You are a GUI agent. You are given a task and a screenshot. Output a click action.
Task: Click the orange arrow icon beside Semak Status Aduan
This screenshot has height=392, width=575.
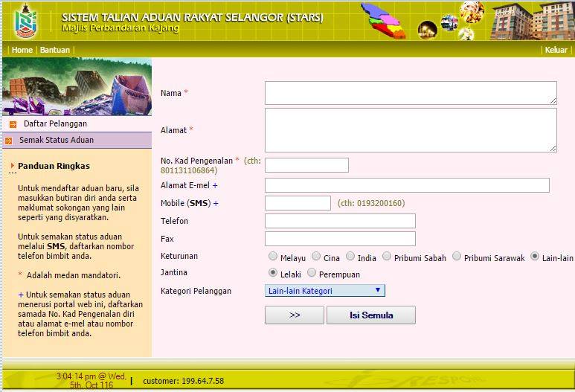click(8, 141)
